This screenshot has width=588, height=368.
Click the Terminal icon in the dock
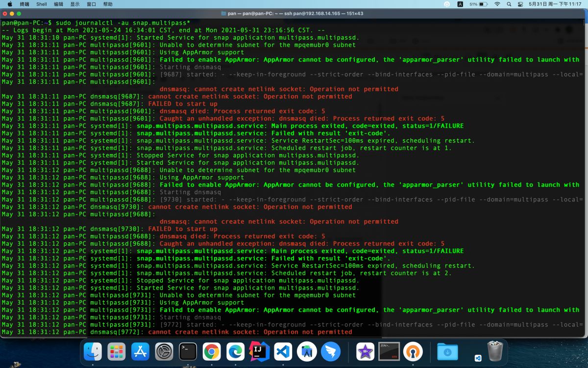[x=188, y=351]
